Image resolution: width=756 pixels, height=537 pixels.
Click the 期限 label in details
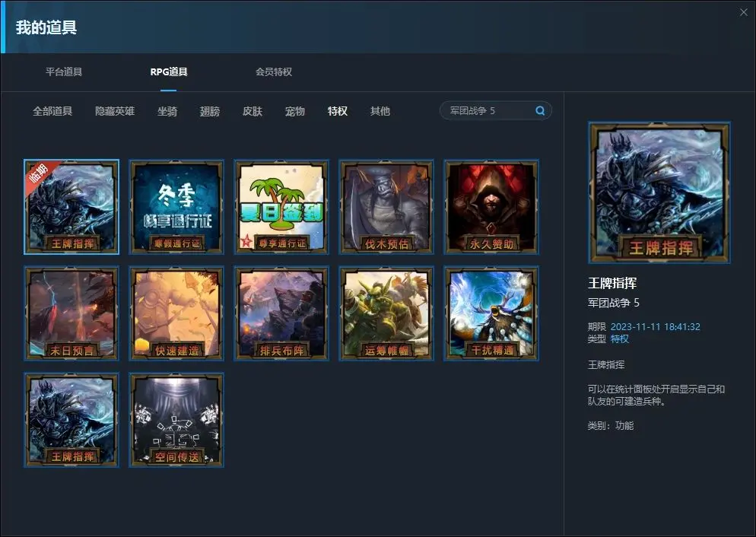pyautogui.click(x=597, y=327)
